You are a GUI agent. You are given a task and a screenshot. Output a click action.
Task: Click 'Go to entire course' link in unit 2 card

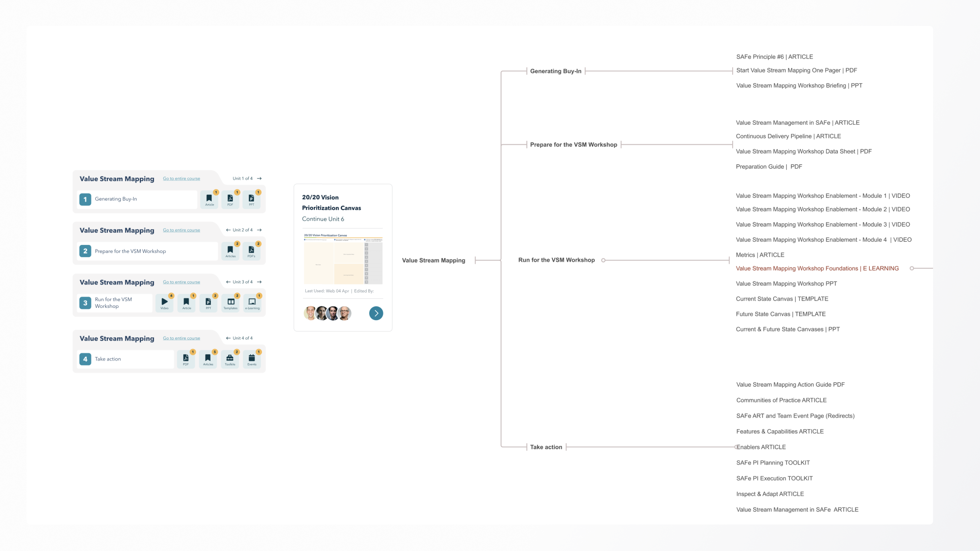tap(181, 230)
